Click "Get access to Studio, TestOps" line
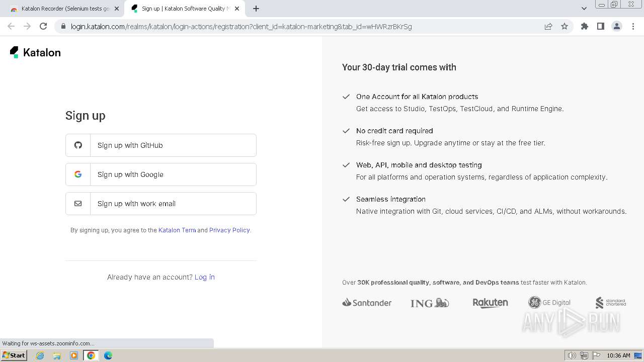The image size is (644, 362). click(x=460, y=109)
